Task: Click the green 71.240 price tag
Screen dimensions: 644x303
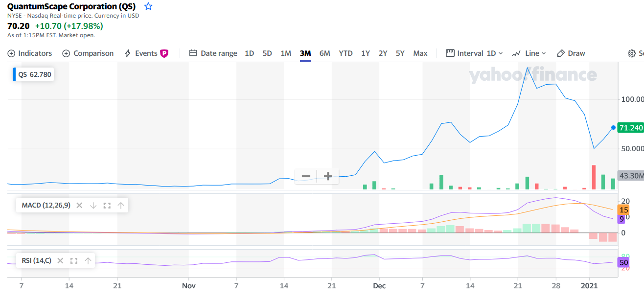Action: pos(630,128)
